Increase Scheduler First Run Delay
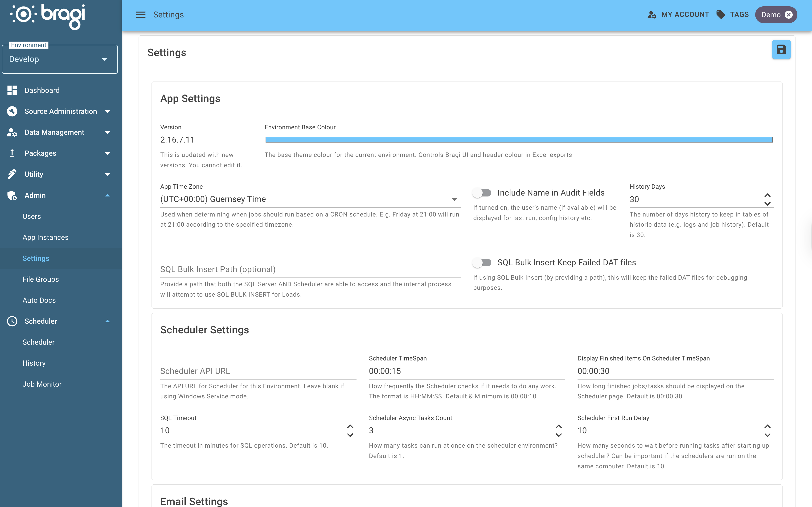Image resolution: width=812 pixels, height=507 pixels. [x=767, y=426]
